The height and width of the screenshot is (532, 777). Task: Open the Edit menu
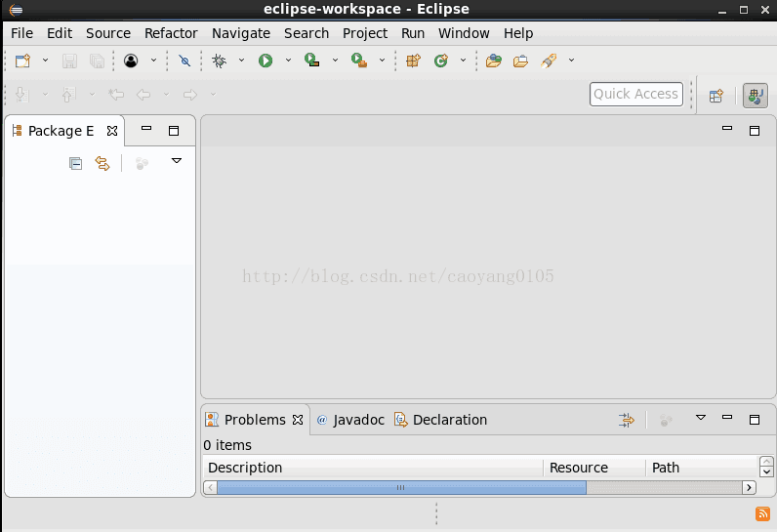pyautogui.click(x=60, y=33)
